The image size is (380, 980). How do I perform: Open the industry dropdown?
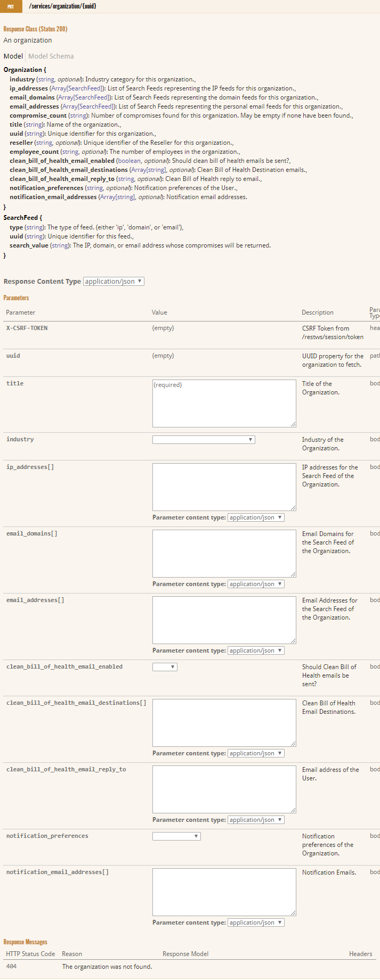(204, 440)
